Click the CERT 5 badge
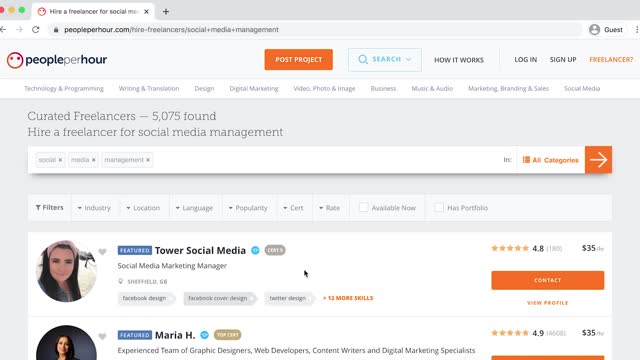This screenshot has height=360, width=640. click(x=275, y=250)
